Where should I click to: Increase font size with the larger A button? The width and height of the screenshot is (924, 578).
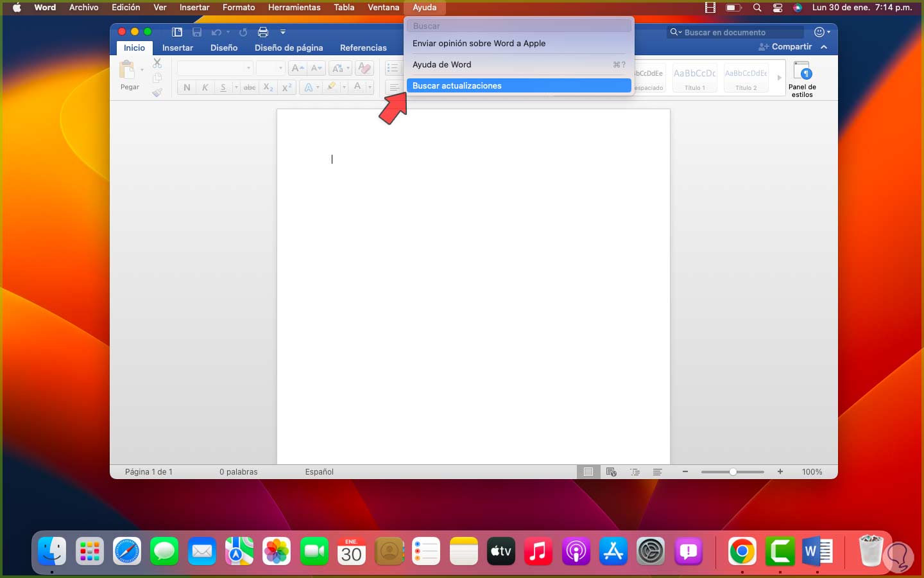(298, 68)
